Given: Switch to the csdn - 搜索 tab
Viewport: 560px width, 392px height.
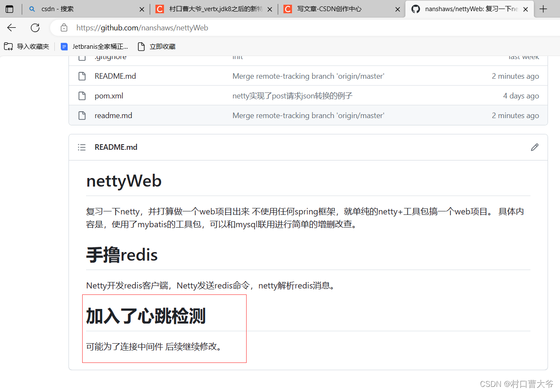Looking at the screenshot, I should [x=86, y=9].
